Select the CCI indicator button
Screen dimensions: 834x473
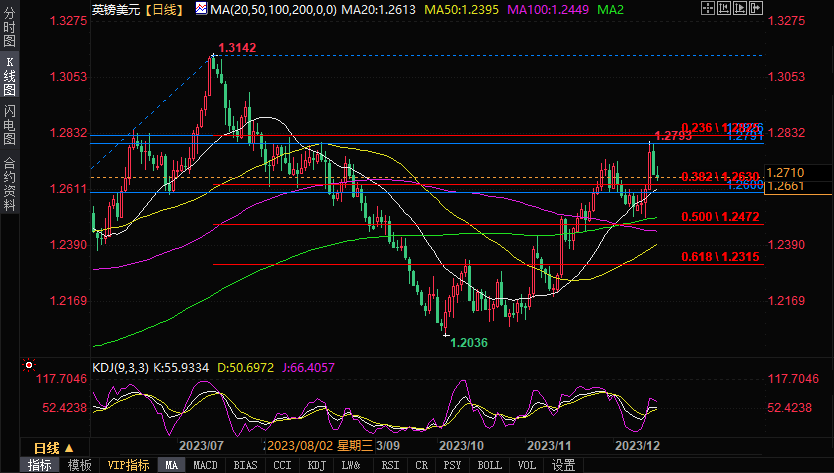(282, 465)
